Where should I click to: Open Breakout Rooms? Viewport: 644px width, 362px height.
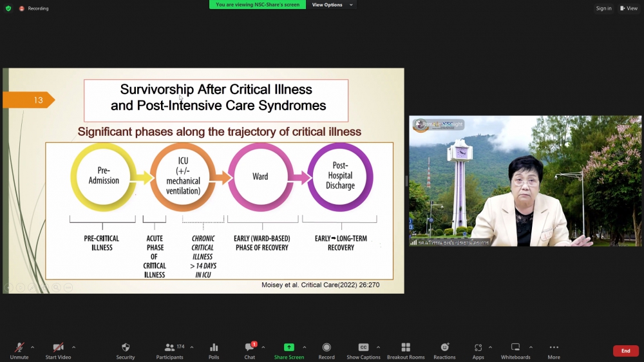tap(406, 350)
